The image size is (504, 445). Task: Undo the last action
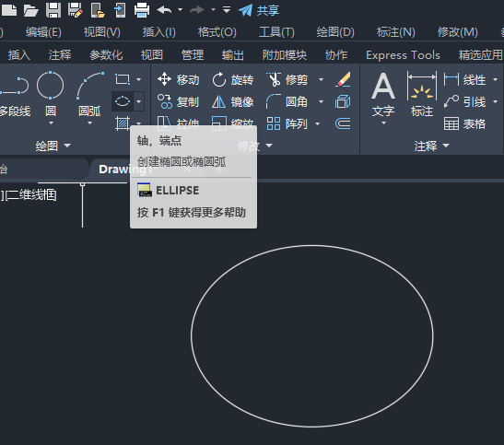click(x=164, y=10)
